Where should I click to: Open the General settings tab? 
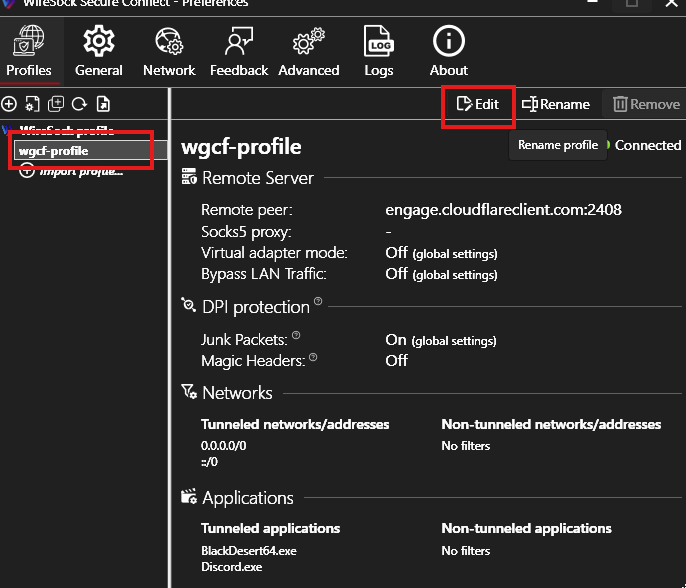pos(99,52)
